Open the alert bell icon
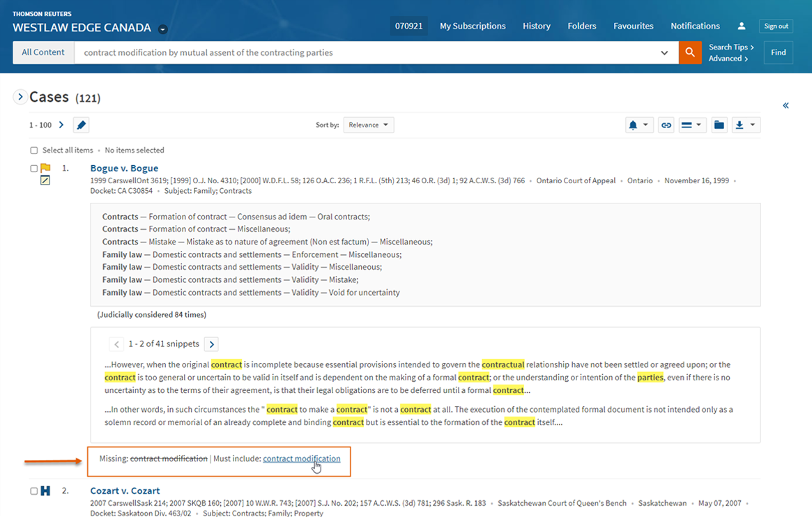812x517 pixels. (x=633, y=125)
